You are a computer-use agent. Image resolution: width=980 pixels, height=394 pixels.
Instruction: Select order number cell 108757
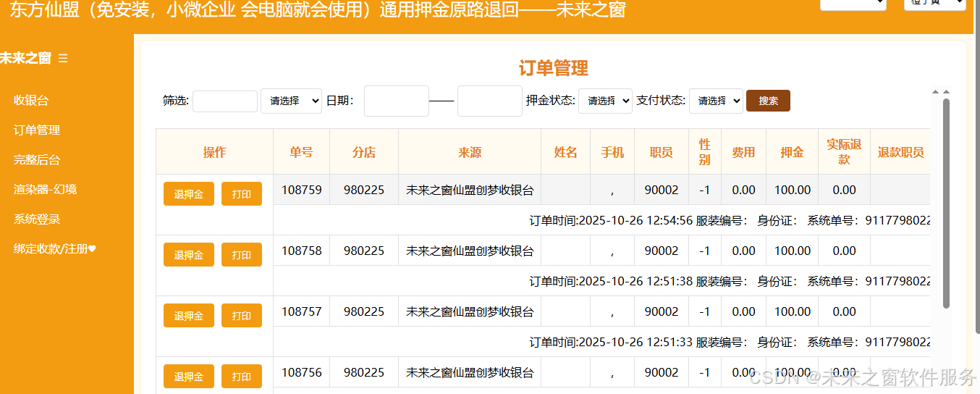click(302, 311)
